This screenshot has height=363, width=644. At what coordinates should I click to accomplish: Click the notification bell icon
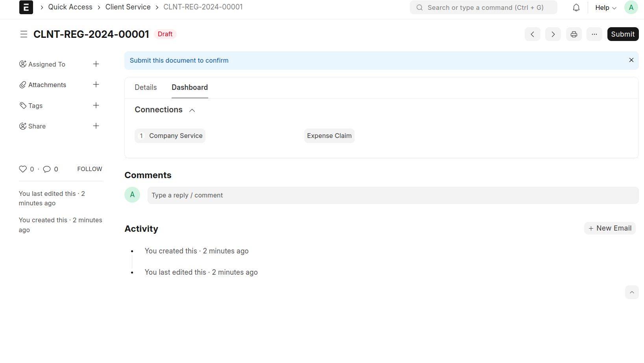576,7
